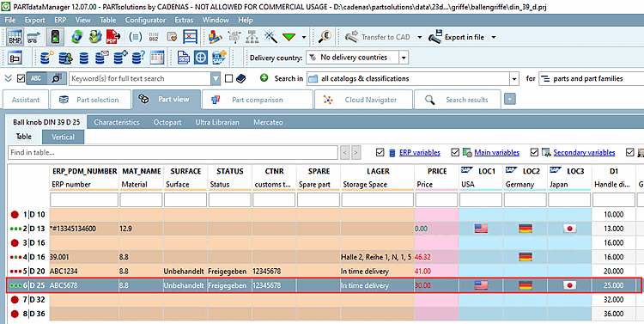Viewport: 644px width, 324px height.
Task: Click the traffic light status icon
Action: click(x=55, y=37)
